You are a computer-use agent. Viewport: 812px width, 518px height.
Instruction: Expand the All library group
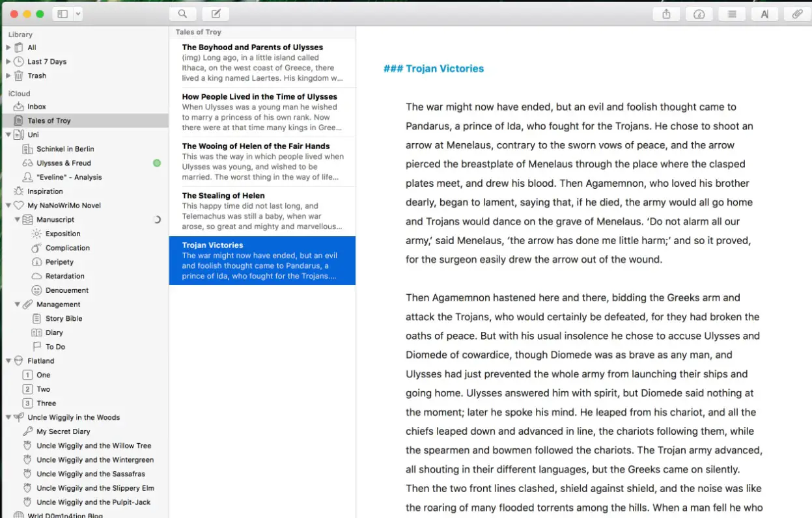coord(8,48)
